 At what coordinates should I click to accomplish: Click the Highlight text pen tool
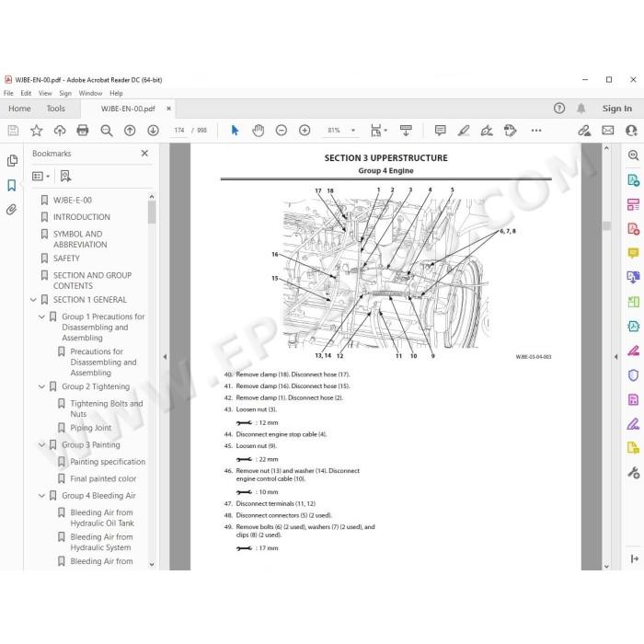click(x=464, y=131)
